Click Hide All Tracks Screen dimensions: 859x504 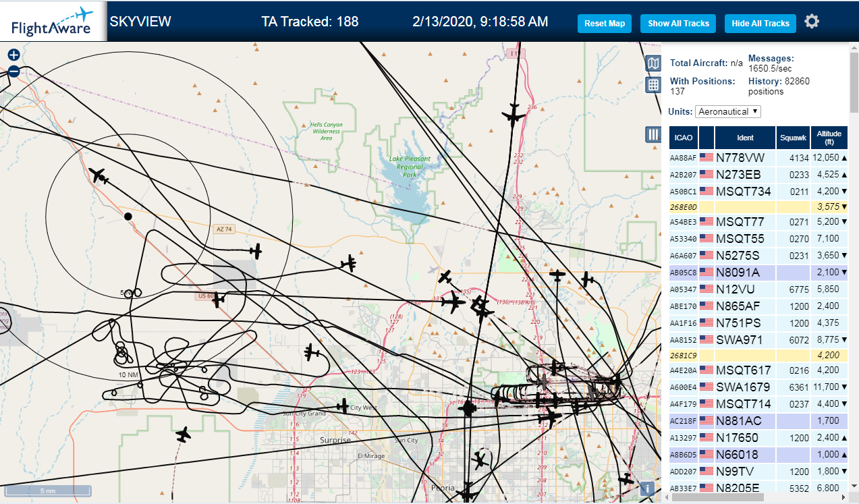[x=760, y=23]
